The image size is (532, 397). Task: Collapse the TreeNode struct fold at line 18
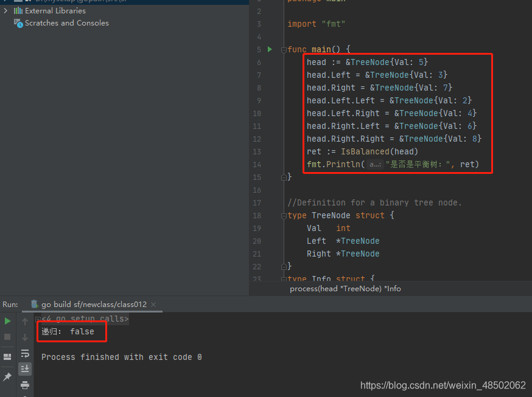pos(284,216)
